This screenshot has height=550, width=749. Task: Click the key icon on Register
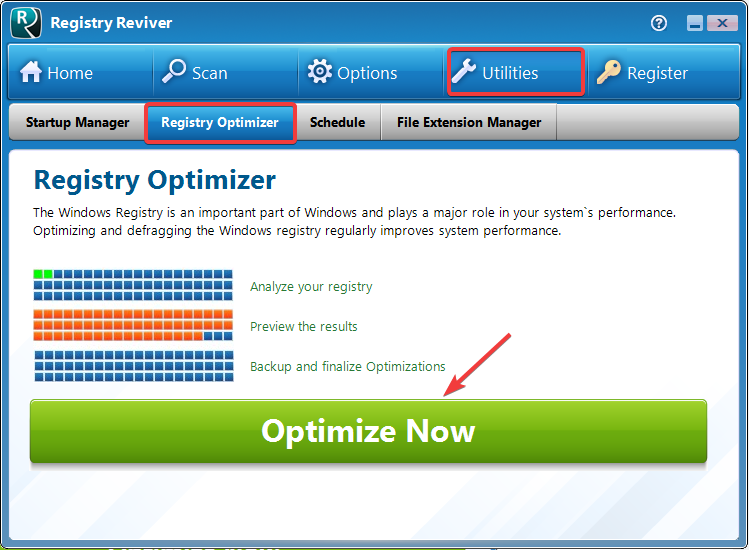coord(609,72)
